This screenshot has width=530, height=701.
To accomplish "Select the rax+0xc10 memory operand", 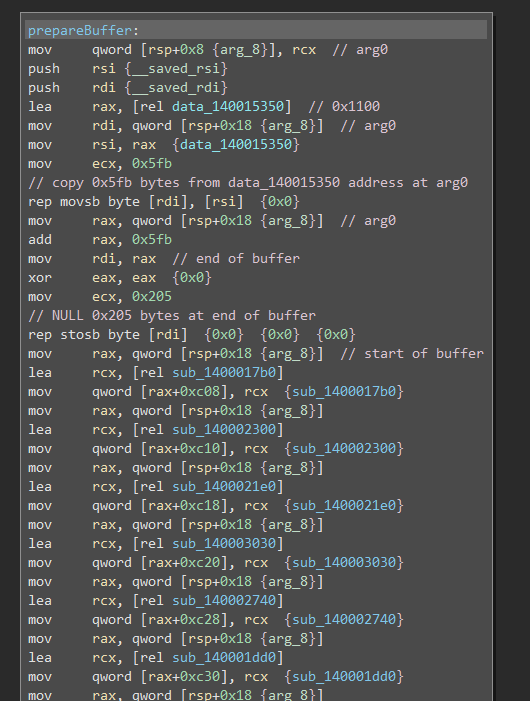I will tap(185, 448).
